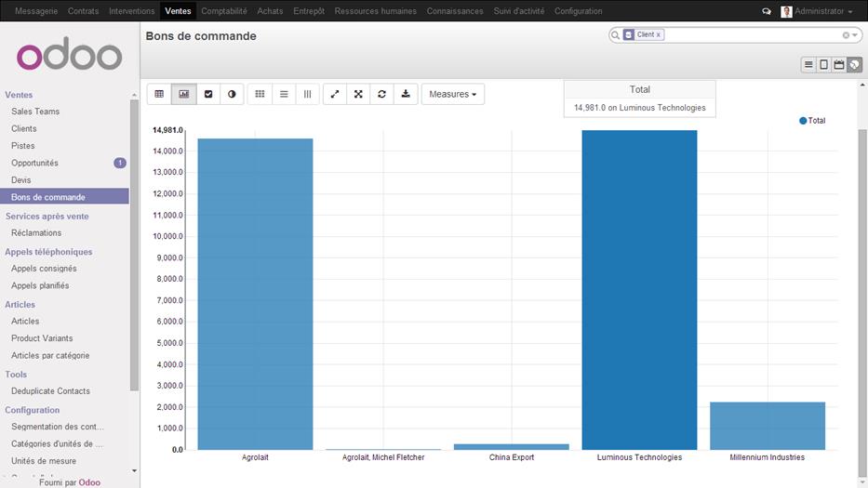The height and width of the screenshot is (488, 868).
Task: Click sidebar scroll down arrow
Action: [134, 471]
